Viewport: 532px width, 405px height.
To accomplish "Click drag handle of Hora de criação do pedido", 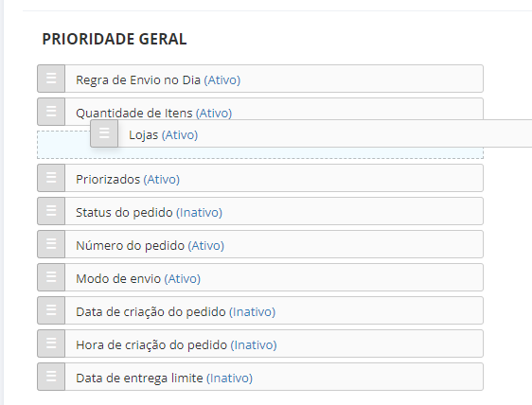I will [x=51, y=343].
